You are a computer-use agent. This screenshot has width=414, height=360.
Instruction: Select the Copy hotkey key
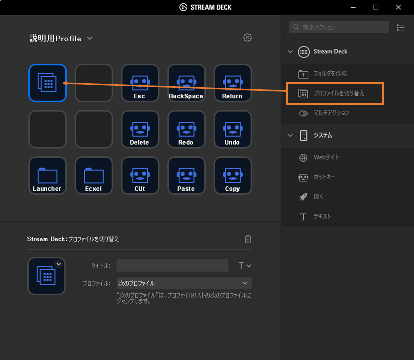point(233,176)
